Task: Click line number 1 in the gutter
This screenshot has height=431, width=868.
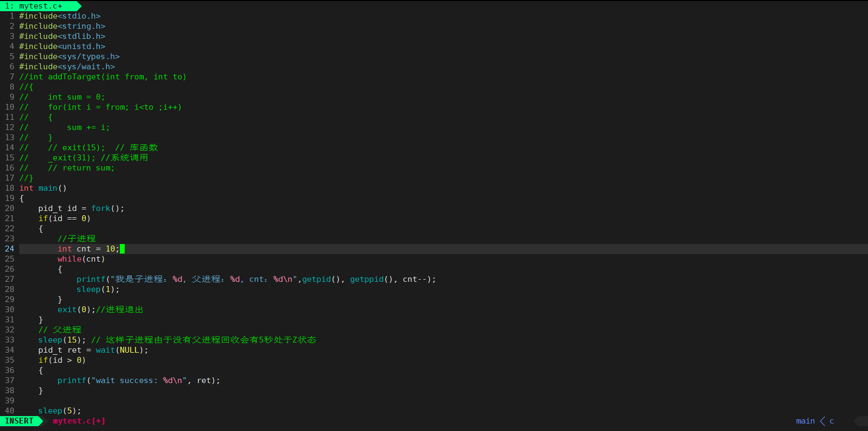Action: click(12, 16)
